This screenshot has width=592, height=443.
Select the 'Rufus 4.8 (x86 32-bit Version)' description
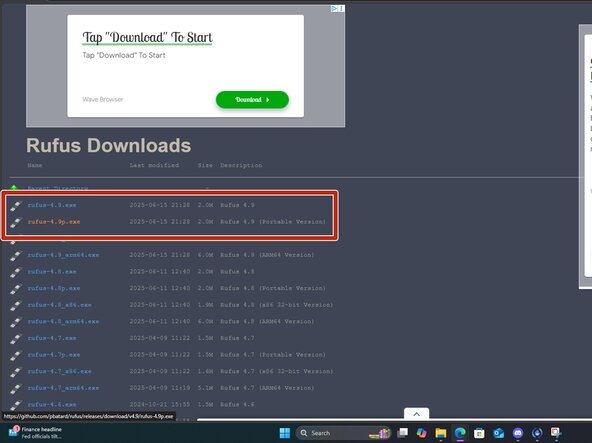276,305
